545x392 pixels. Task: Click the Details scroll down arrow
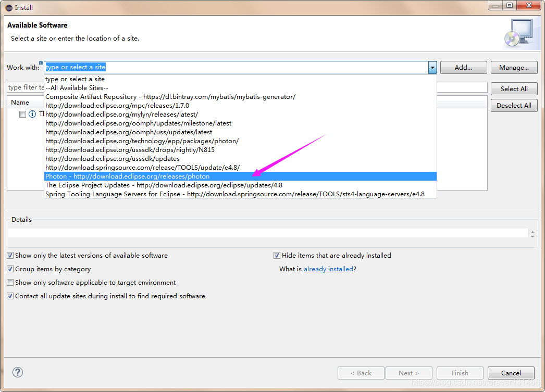[x=532, y=236]
